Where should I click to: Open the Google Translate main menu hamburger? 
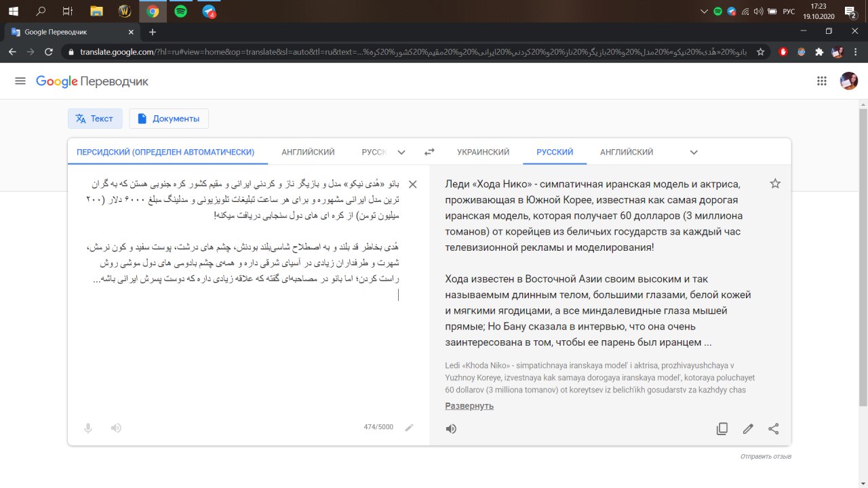[20, 81]
